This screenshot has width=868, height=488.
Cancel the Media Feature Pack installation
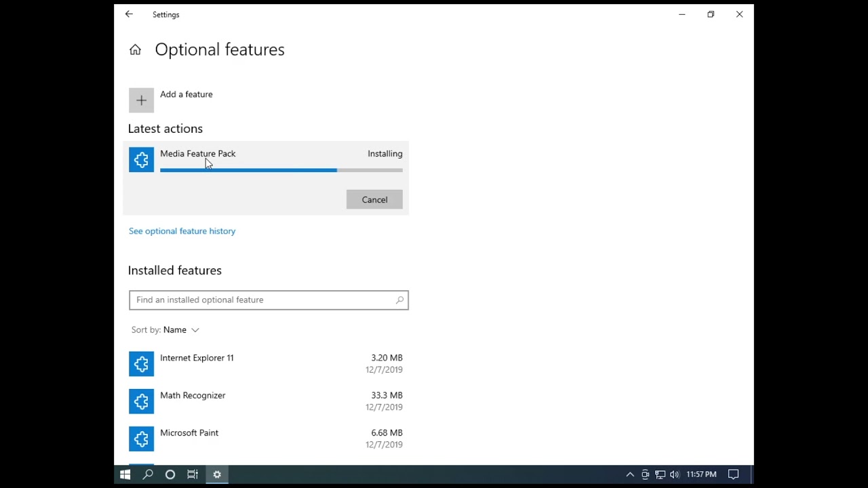point(374,199)
